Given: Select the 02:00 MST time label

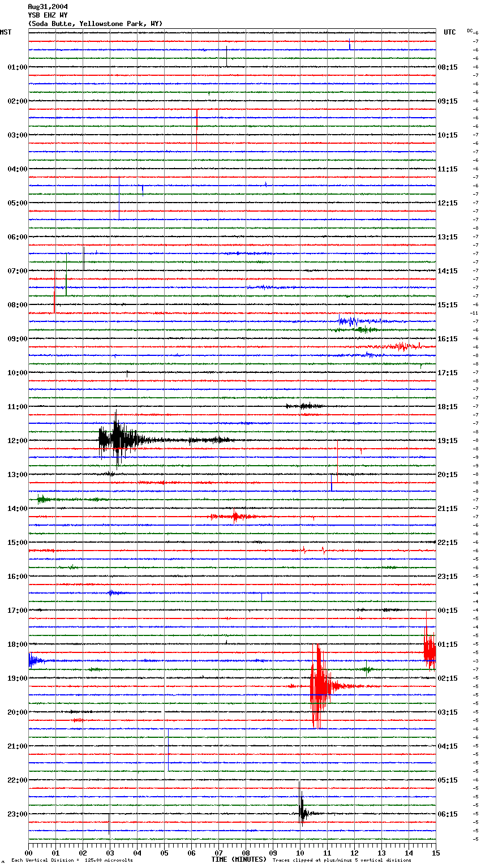Looking at the screenshot, I should (17, 101).
